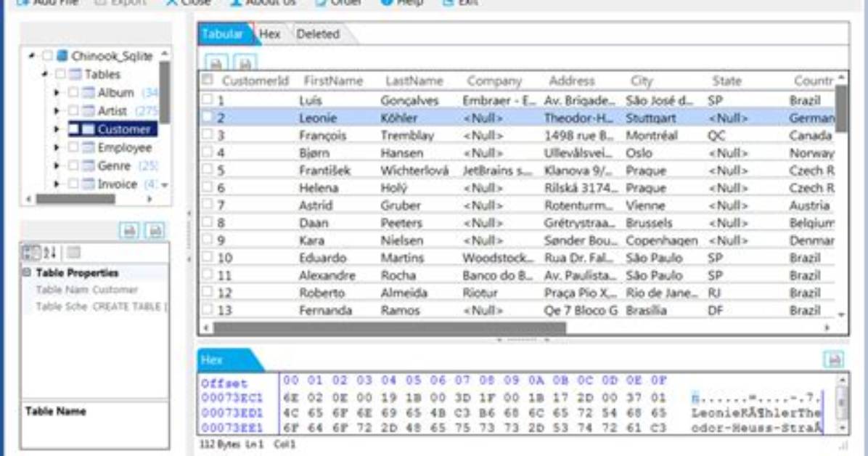868x456 pixels.
Task: Collapse the Table Properties section
Action: 27,272
